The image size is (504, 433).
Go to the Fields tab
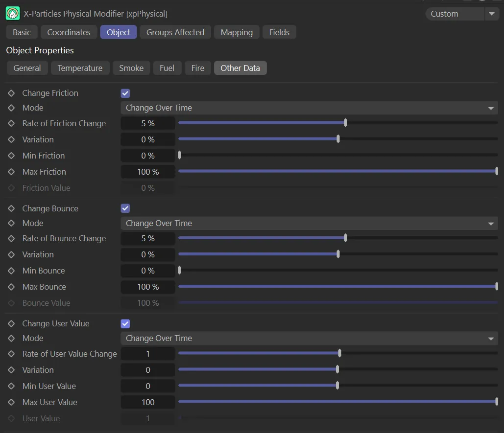pyautogui.click(x=279, y=32)
